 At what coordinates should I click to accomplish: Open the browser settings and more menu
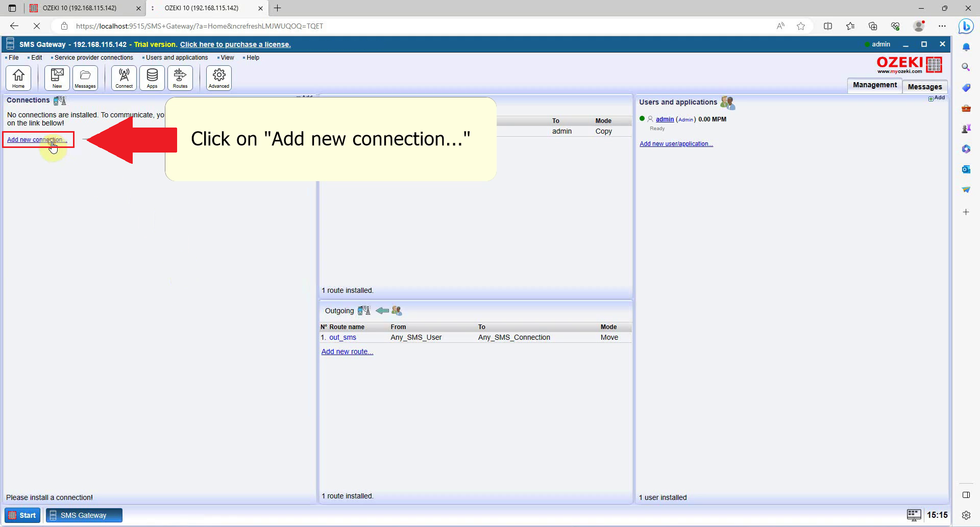(942, 26)
